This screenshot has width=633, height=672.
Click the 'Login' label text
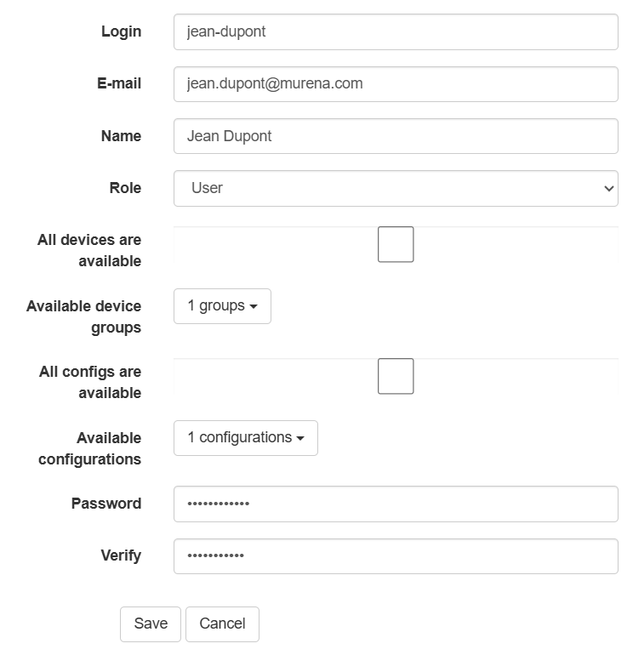(121, 31)
